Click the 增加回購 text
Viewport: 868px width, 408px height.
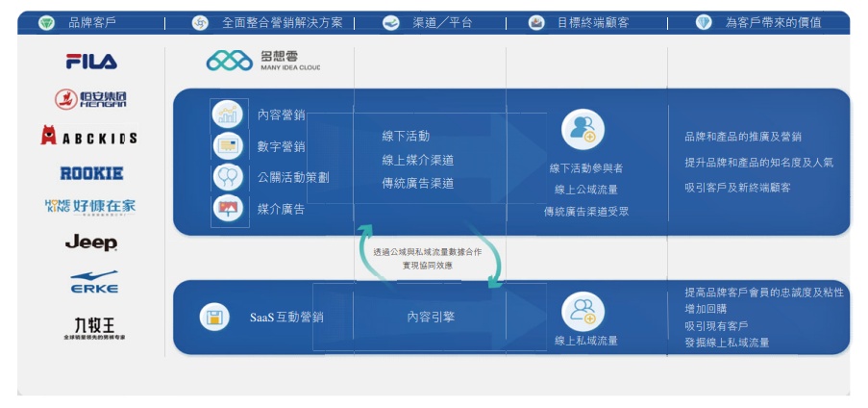[706, 309]
